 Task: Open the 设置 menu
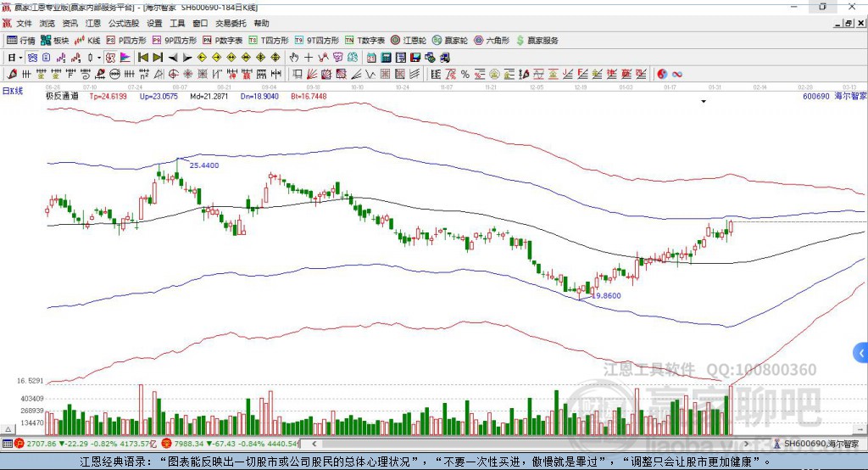click(x=154, y=23)
